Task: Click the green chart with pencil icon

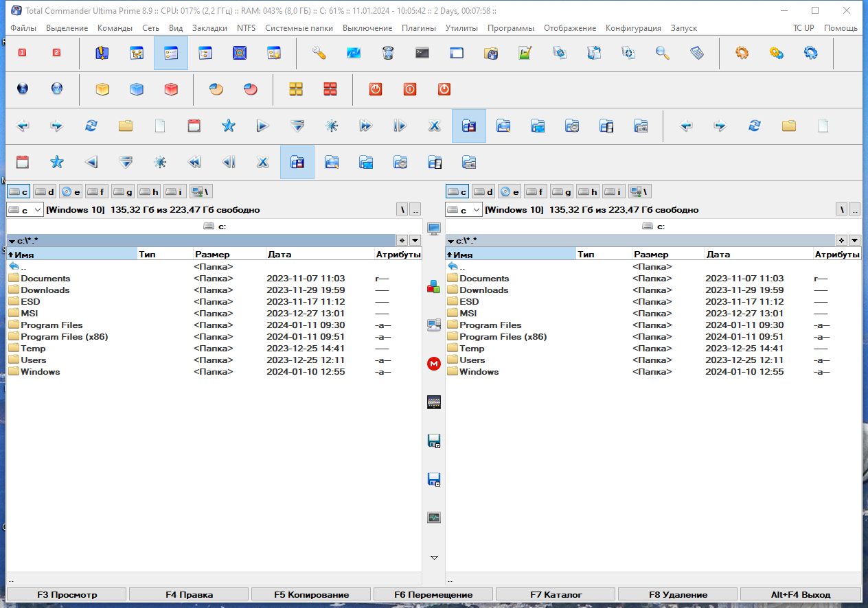Action: [x=525, y=53]
